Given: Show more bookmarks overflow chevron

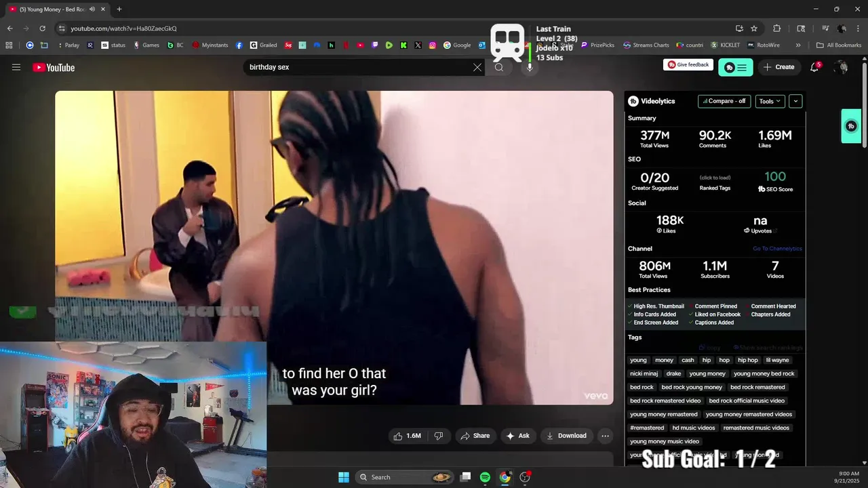Looking at the screenshot, I should pos(798,45).
